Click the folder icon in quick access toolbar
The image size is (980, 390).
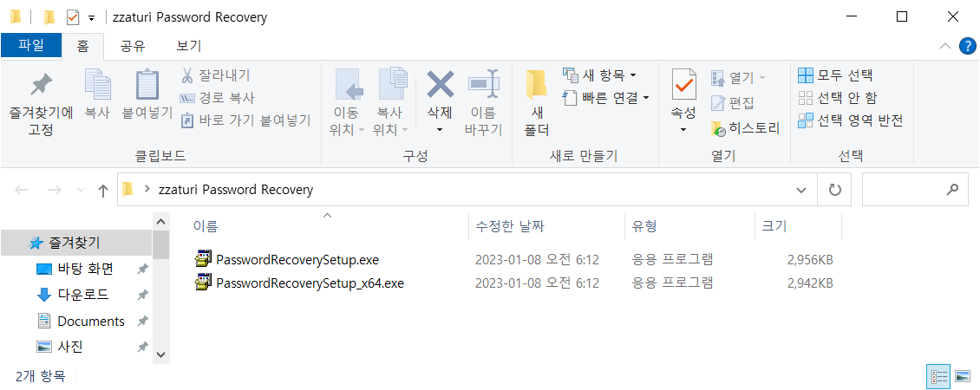coord(49,16)
